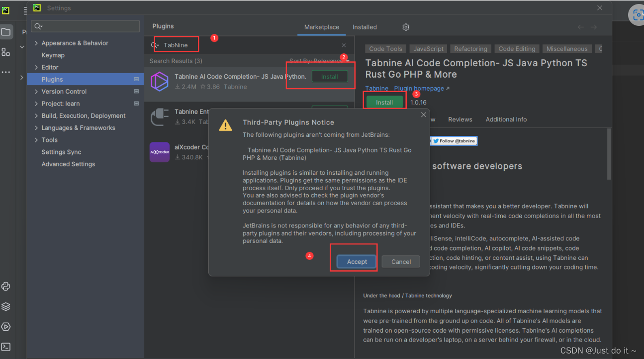This screenshot has width=644, height=359.
Task: Click the PyCharm logo in main window
Action: 5,10
